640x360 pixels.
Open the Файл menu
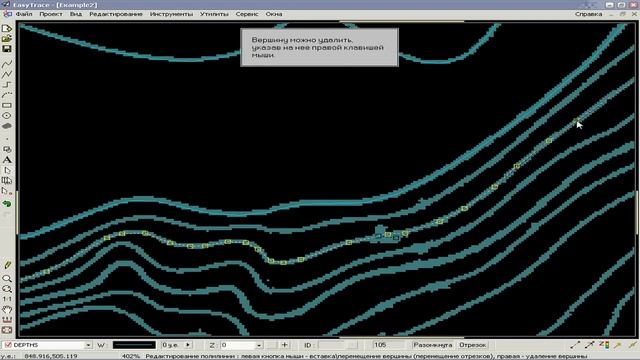[x=24, y=14]
